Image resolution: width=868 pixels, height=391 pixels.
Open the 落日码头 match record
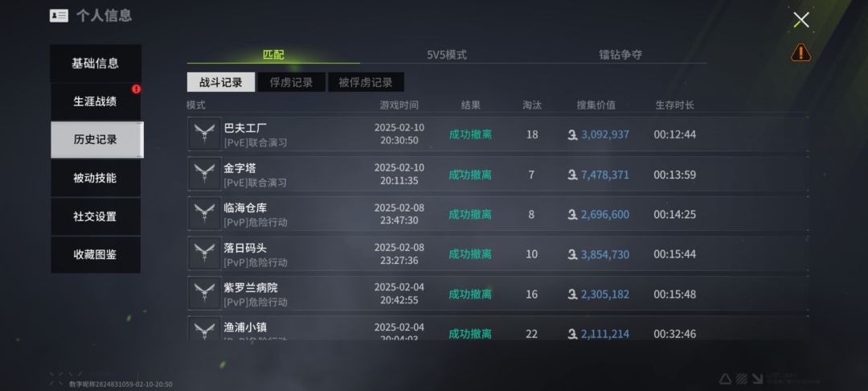click(x=497, y=253)
